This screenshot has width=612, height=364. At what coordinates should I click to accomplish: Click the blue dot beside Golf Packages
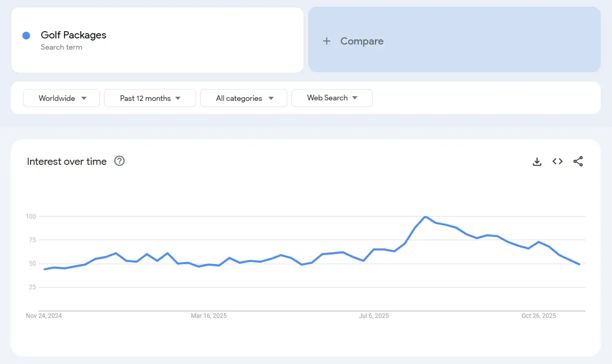click(26, 35)
